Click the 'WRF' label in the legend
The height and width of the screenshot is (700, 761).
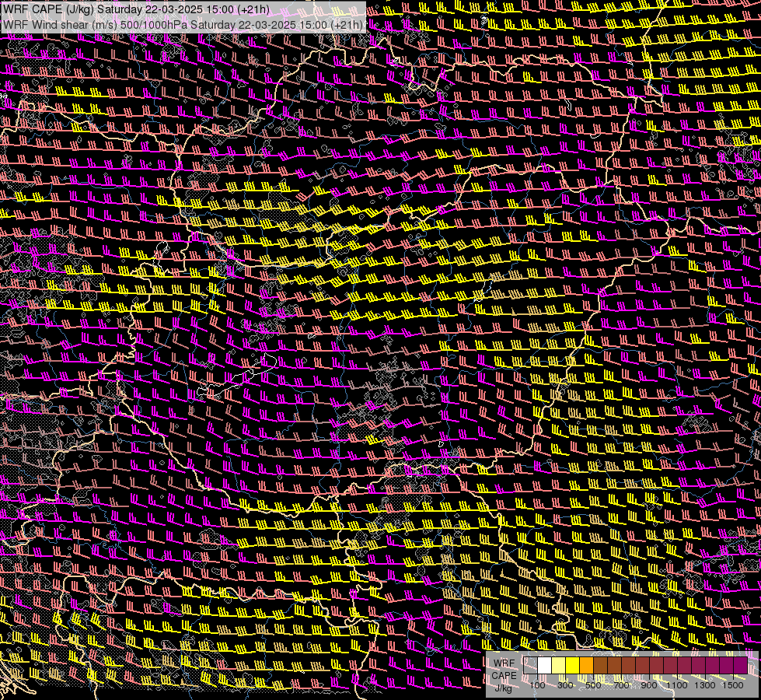[504, 663]
